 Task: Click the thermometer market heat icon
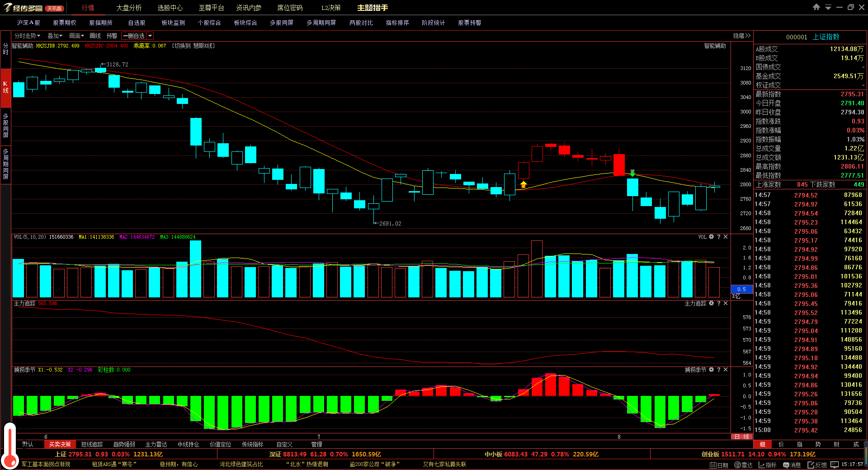coord(9,446)
